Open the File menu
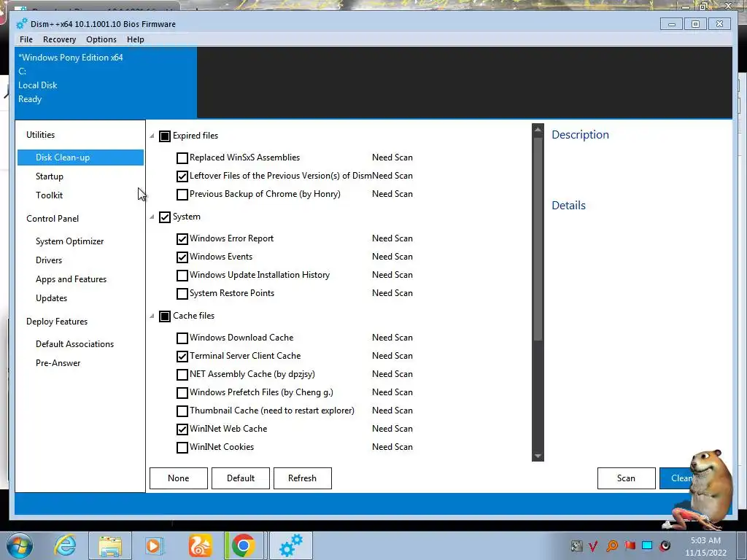Viewport: 747px width, 560px height. (26, 39)
